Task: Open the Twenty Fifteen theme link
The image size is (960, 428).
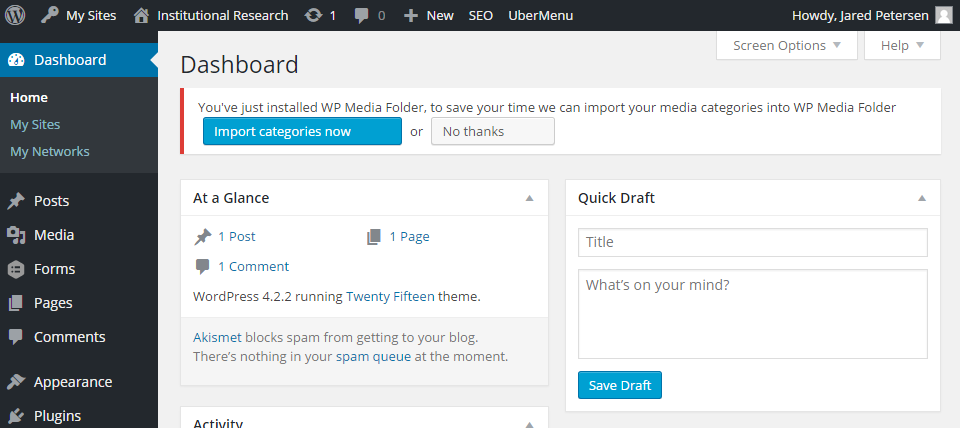Action: tap(390, 297)
